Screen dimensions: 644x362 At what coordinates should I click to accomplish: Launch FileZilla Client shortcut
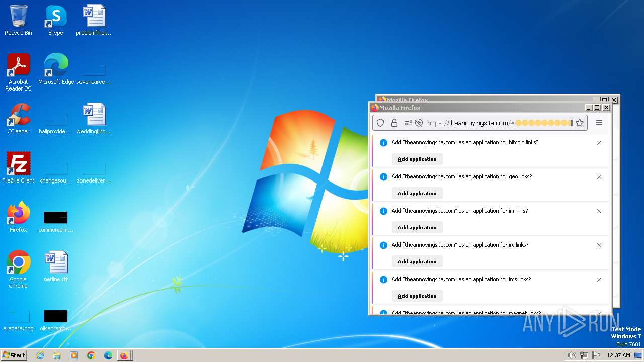pos(18,168)
